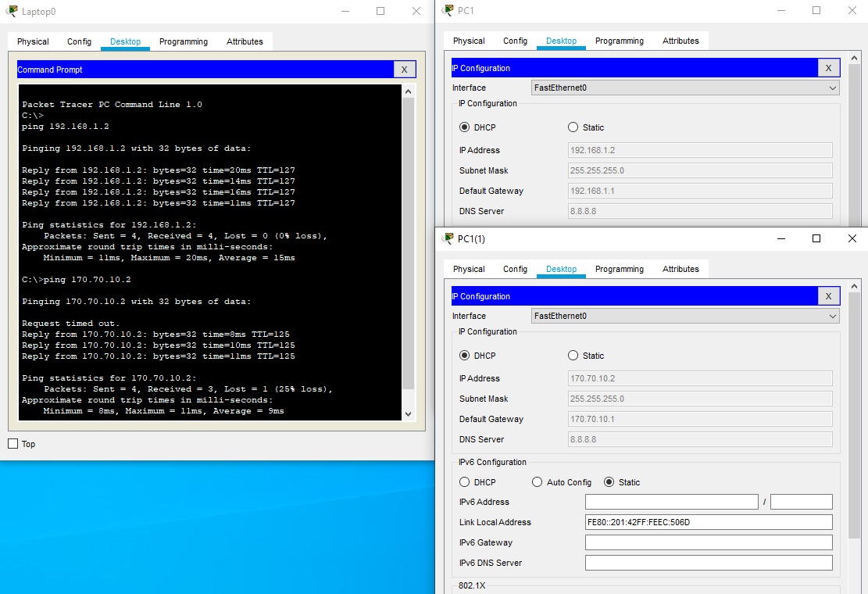Switch to Physical tab in Laptop0
This screenshot has height=594, width=868.
[33, 41]
